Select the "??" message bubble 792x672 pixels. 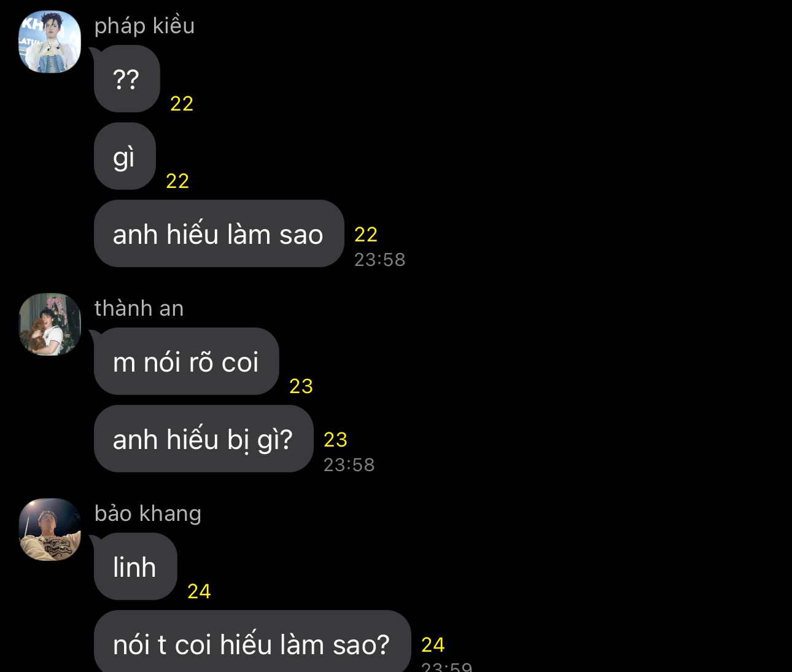126,79
